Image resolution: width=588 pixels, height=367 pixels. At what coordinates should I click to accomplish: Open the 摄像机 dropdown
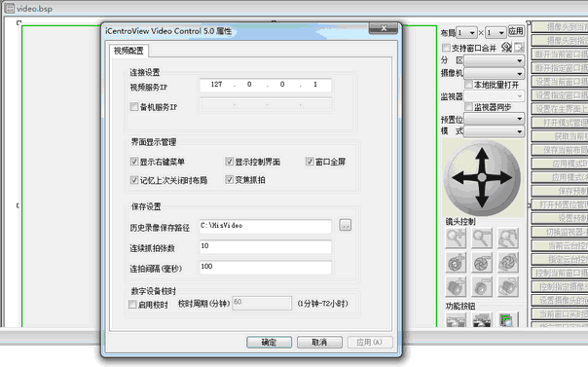495,73
